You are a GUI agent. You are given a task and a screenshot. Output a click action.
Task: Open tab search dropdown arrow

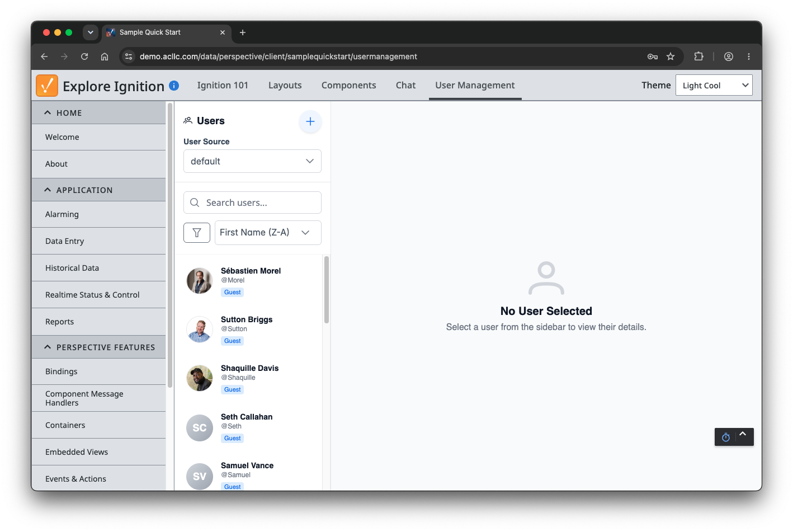pyautogui.click(x=91, y=32)
